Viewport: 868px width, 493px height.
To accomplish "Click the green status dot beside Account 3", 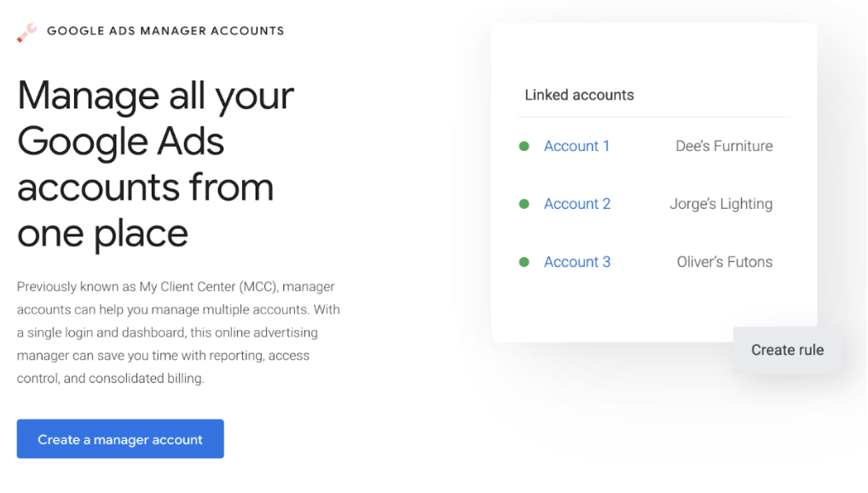I will pyautogui.click(x=524, y=262).
